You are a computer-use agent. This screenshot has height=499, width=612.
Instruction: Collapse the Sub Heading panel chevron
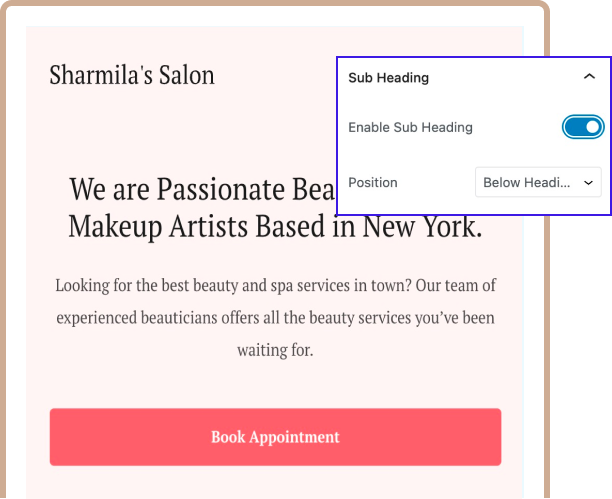[x=588, y=76]
